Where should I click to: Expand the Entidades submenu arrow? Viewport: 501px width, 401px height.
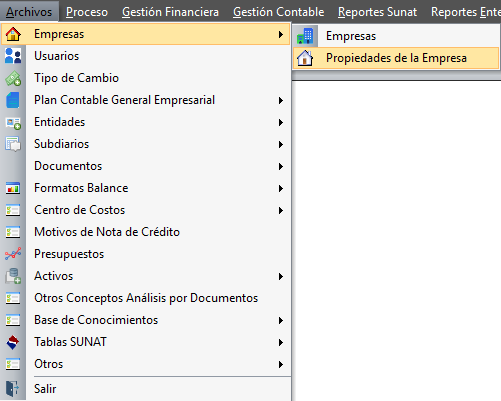coord(281,122)
